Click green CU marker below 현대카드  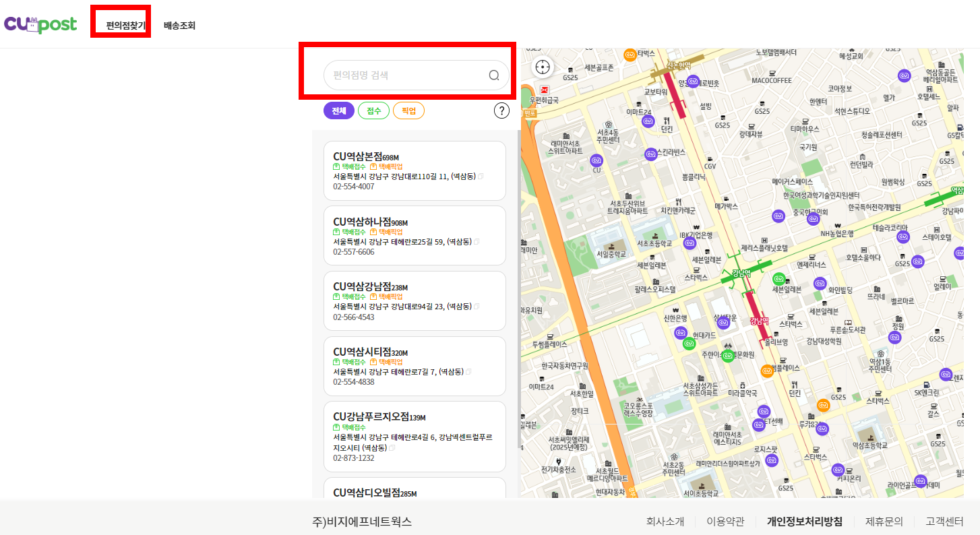(688, 344)
